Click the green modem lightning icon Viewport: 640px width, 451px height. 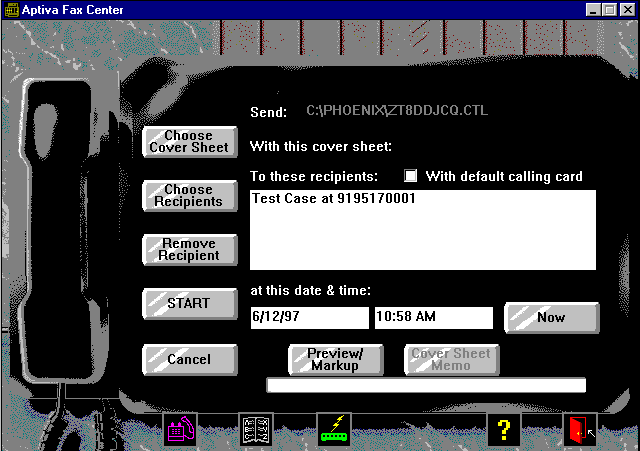tap(334, 430)
